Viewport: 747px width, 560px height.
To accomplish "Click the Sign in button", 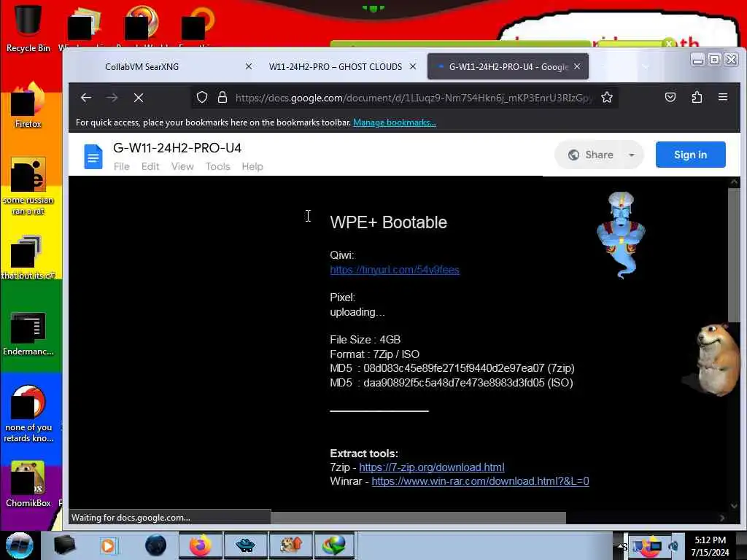I will (690, 155).
